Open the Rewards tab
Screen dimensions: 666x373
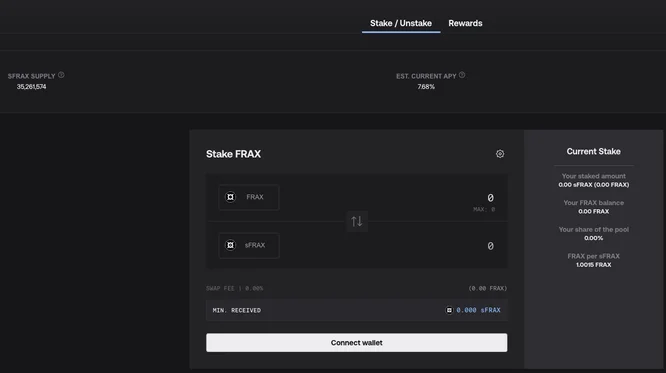point(465,23)
